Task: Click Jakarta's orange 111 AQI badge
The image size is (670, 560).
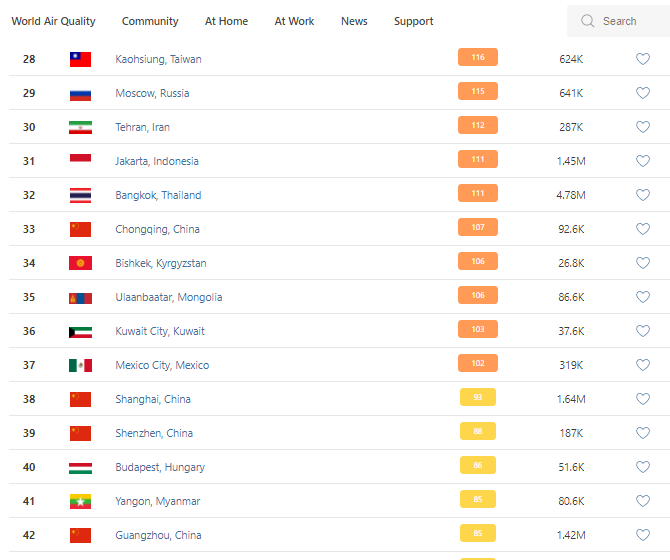Action: point(478,161)
